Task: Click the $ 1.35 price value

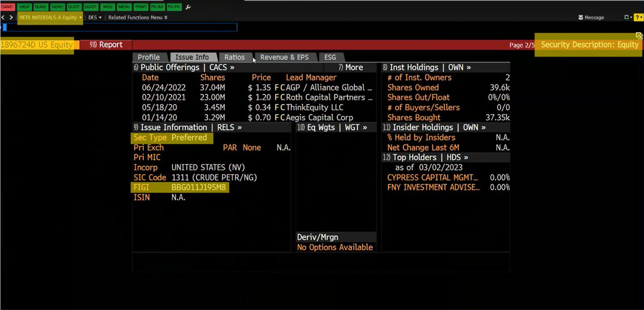Action: (260, 88)
